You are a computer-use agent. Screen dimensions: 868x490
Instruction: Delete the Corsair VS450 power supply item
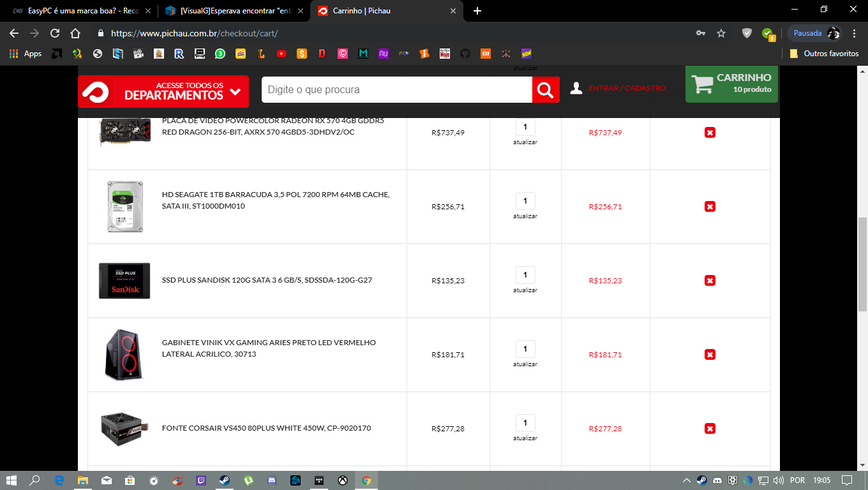710,429
